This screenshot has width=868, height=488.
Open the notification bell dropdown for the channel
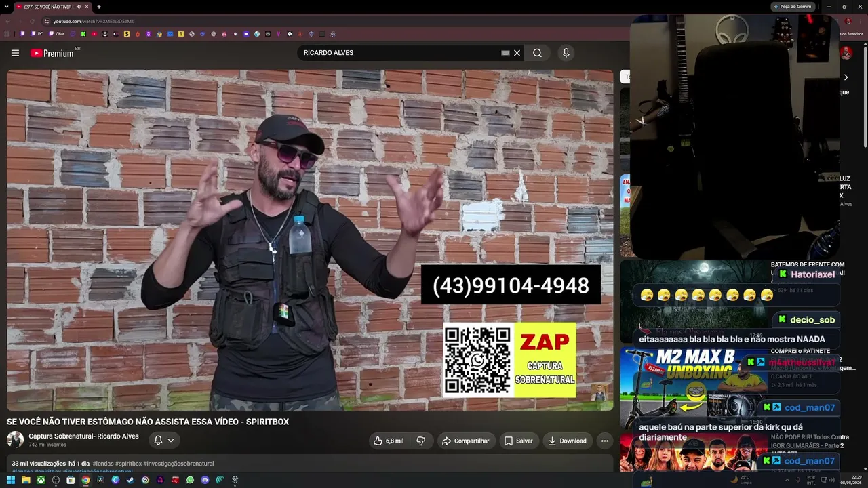click(x=163, y=441)
